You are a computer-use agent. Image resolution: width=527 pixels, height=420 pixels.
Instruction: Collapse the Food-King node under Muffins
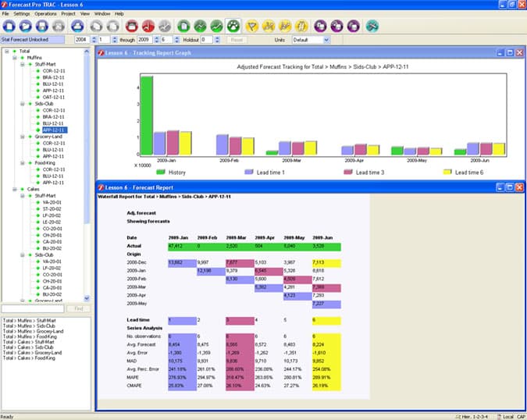click(x=22, y=163)
